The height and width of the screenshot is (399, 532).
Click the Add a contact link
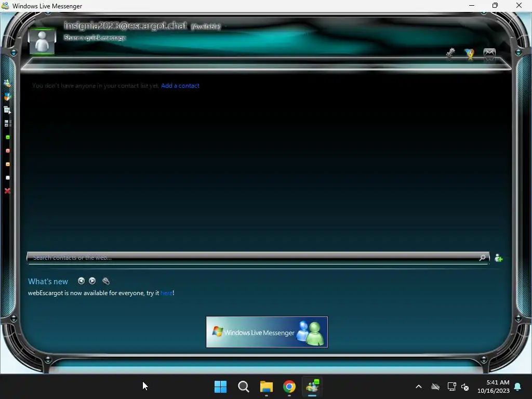tap(180, 86)
